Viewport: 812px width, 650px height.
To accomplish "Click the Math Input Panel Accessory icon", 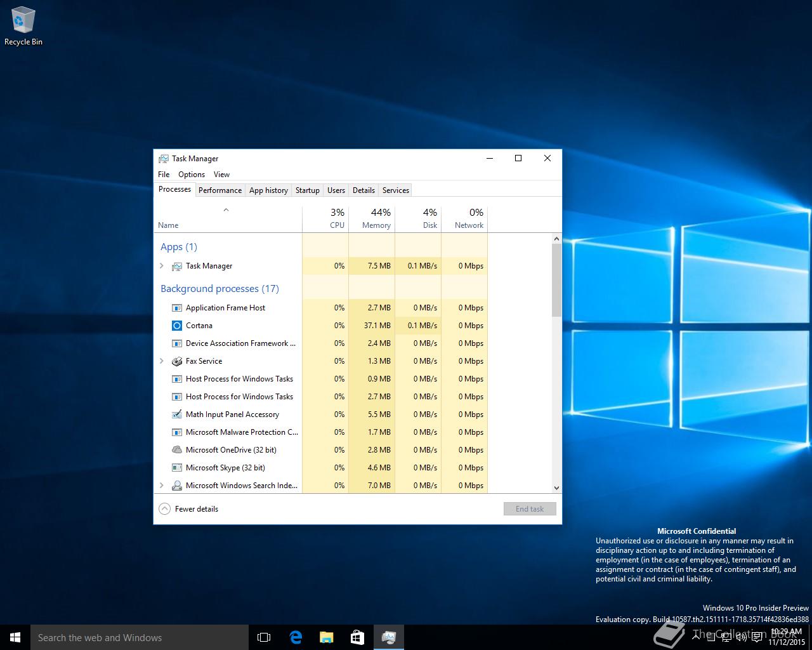I will 177,415.
